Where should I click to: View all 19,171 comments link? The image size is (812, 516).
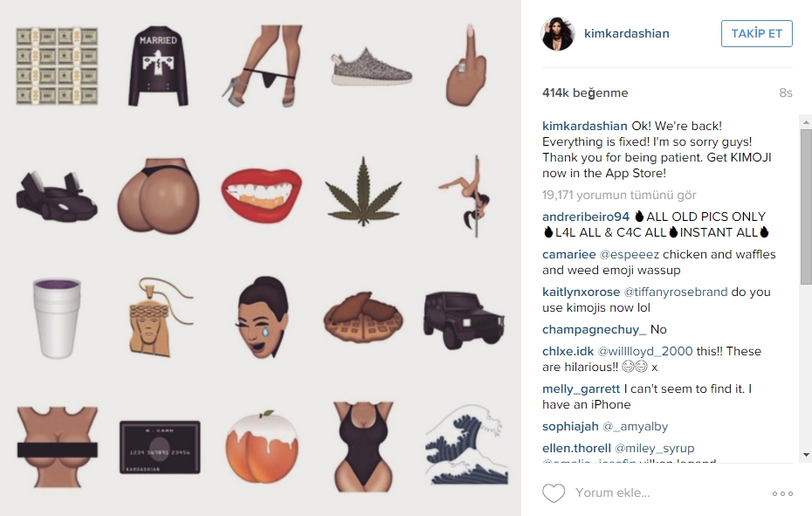coord(619,196)
